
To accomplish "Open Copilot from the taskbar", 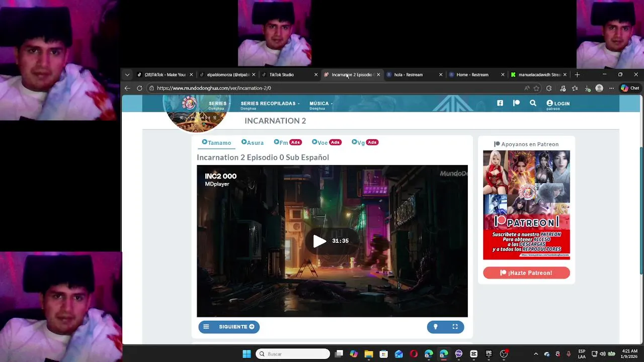I will pos(354,354).
